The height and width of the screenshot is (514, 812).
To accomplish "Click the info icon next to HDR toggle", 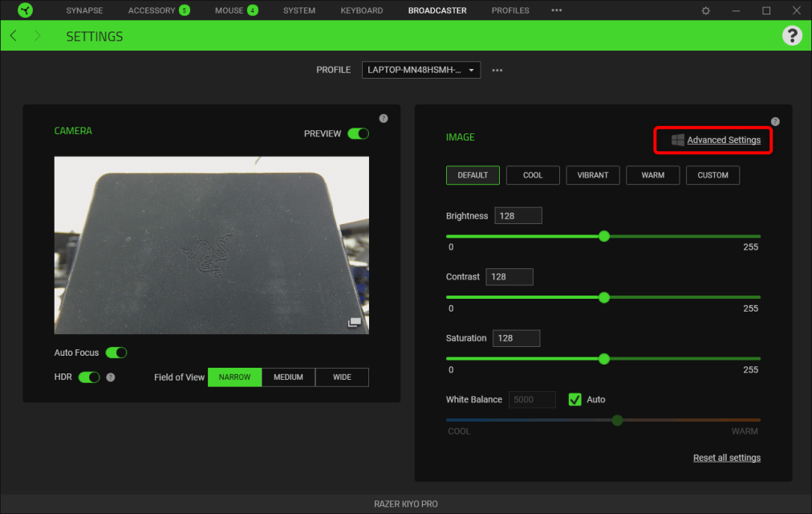I will tap(110, 377).
